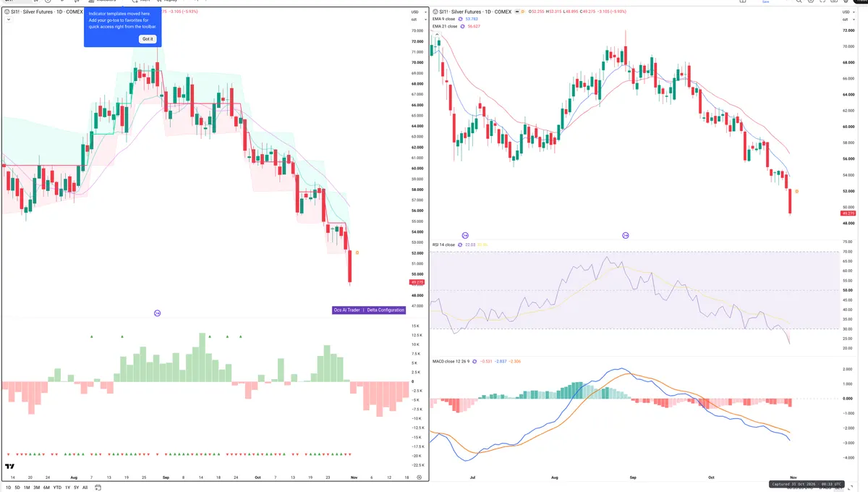The height and width of the screenshot is (492, 868).
Task: Click the red 49.275 price tag on right scale
Action: click(848, 213)
